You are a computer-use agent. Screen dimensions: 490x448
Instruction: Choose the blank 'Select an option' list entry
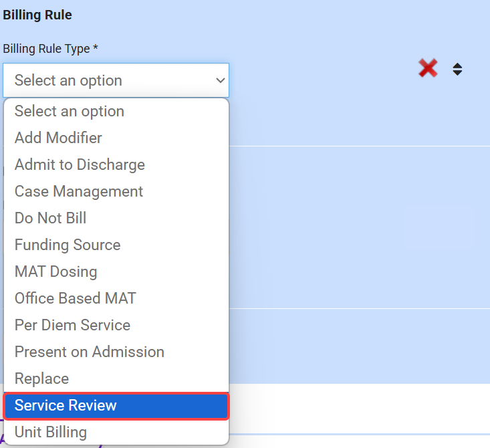(x=70, y=111)
